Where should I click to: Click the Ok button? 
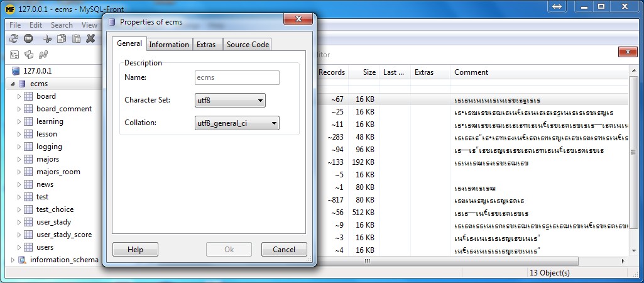tap(229, 249)
